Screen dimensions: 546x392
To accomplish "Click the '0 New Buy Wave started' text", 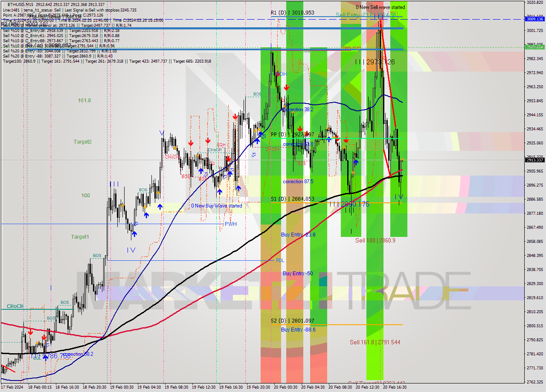I will (x=217, y=206).
